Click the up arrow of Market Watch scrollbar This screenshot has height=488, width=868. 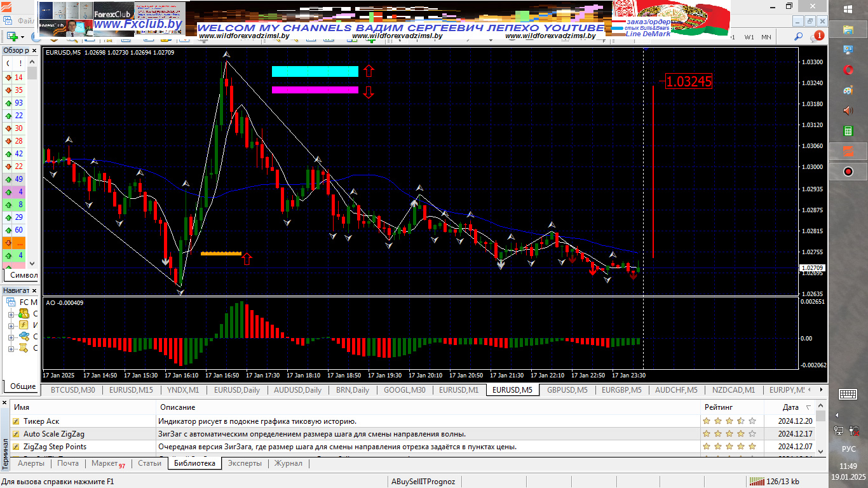coord(32,62)
